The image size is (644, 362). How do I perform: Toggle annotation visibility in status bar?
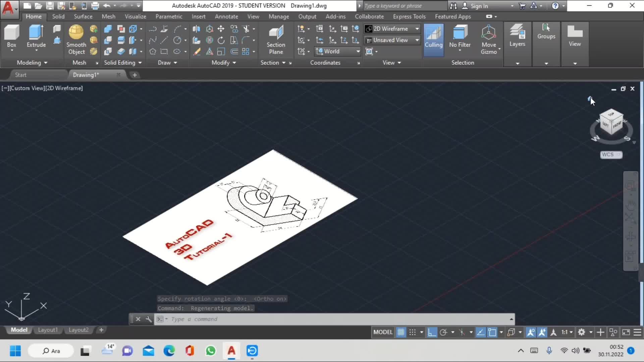pos(531,332)
